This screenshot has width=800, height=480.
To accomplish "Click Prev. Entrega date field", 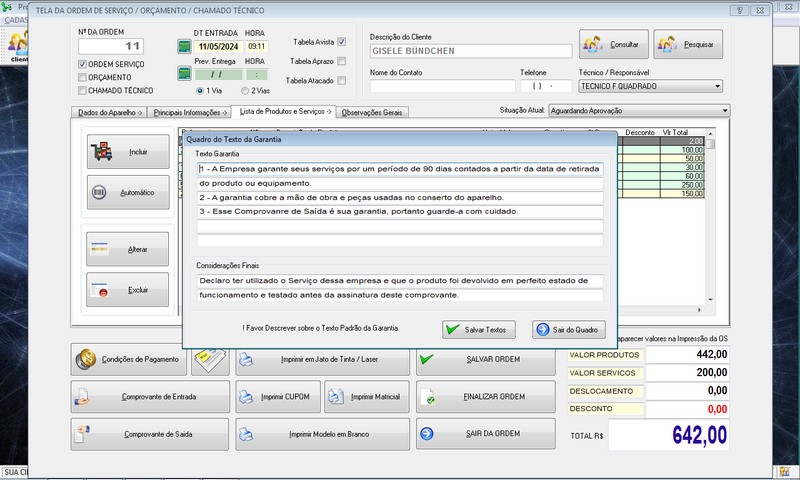I will click(218, 74).
